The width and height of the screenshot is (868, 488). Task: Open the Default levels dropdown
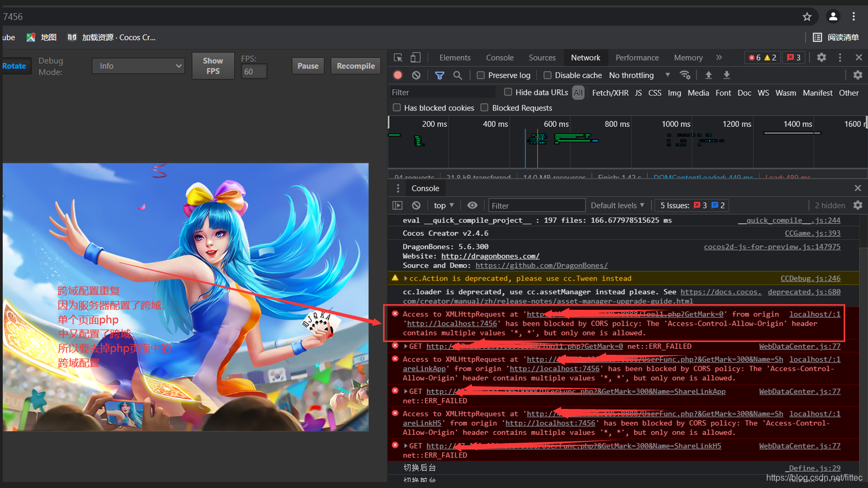617,205
